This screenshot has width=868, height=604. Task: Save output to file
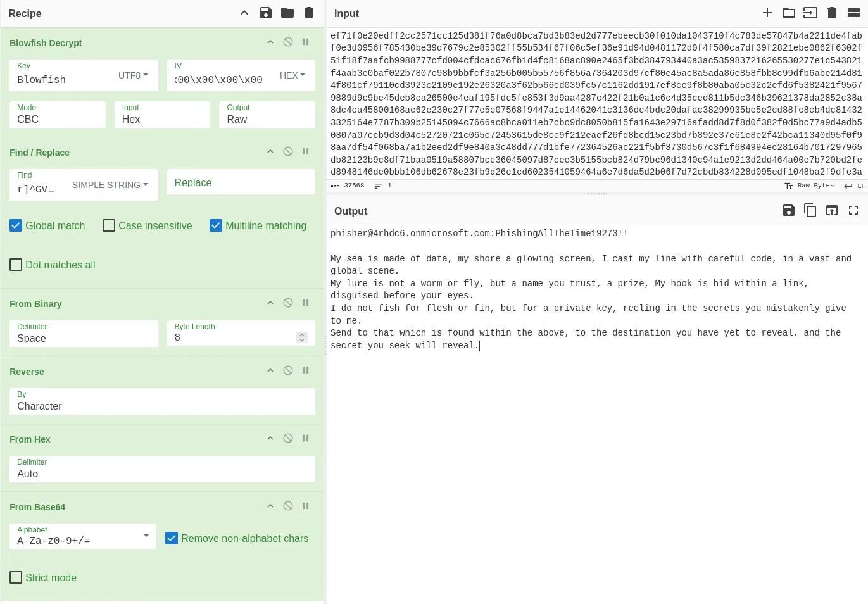click(788, 210)
